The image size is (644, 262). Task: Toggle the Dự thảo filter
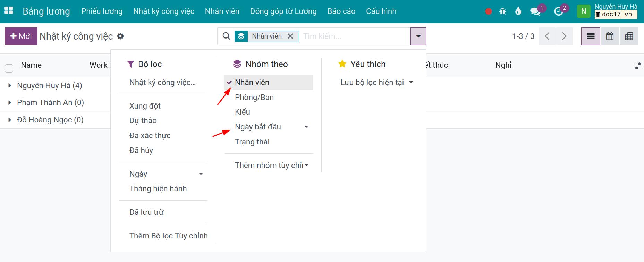coord(143,121)
